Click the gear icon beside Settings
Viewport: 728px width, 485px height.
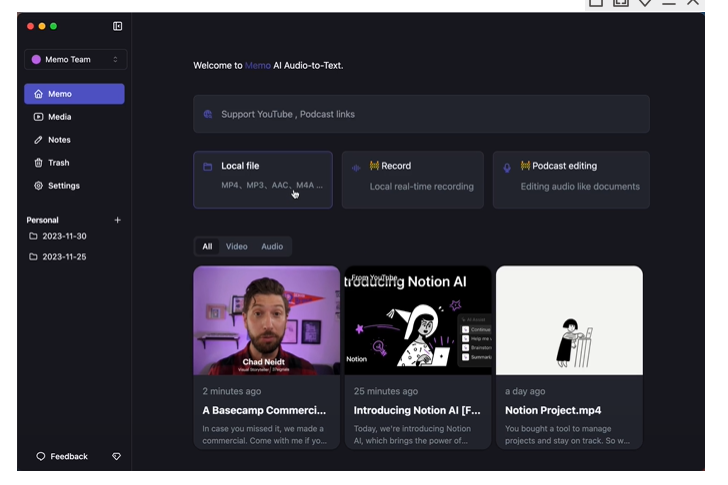tap(39, 186)
